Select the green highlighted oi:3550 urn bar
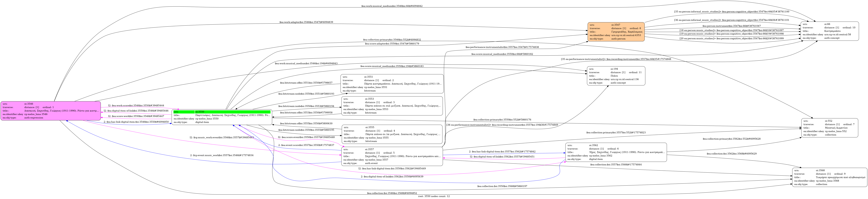The image size is (868, 199). [x=222, y=112]
